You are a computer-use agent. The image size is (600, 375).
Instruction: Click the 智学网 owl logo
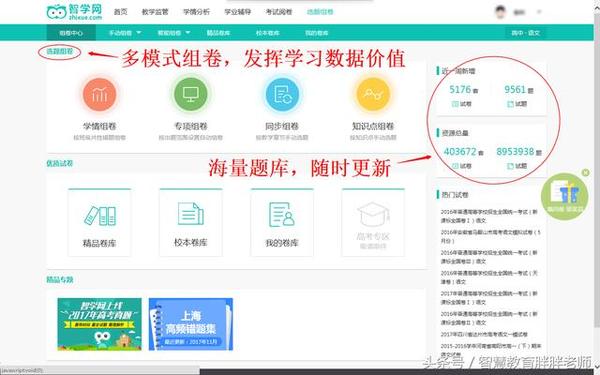(x=74, y=12)
